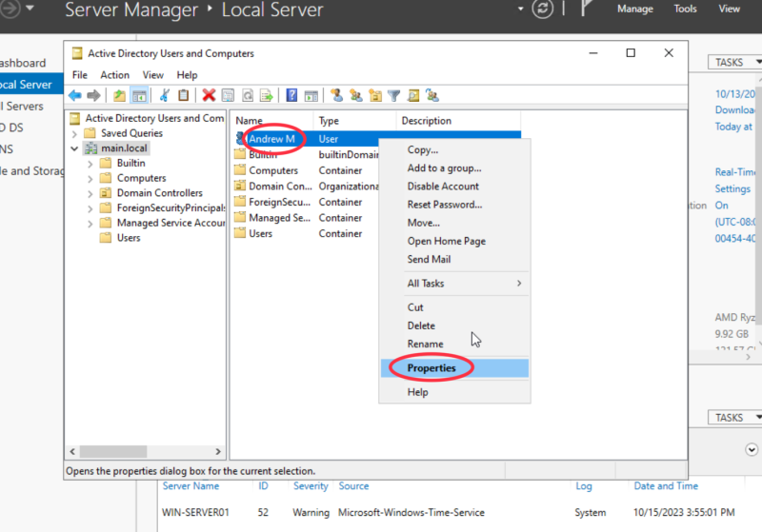Click the blue Help question mark icon
The height and width of the screenshot is (532, 762).
291,95
